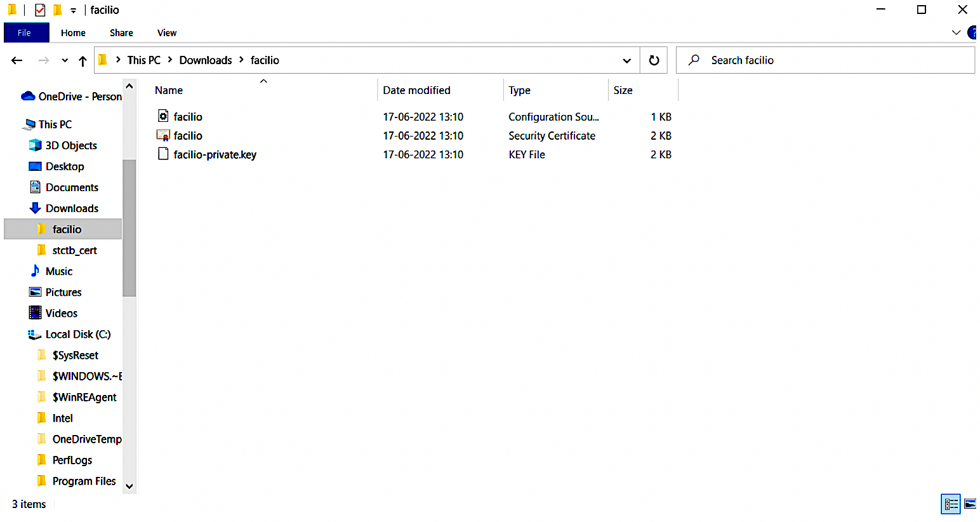Refresh the folder with the refresh icon
This screenshot has width=980, height=522.
click(x=654, y=60)
